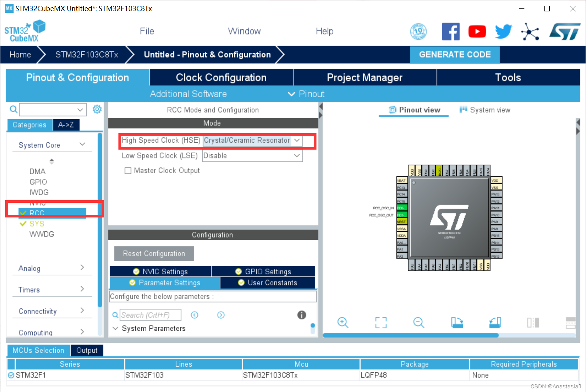Viewport: 586px width, 392px height.
Task: Open the categories settings gear icon
Action: click(97, 109)
